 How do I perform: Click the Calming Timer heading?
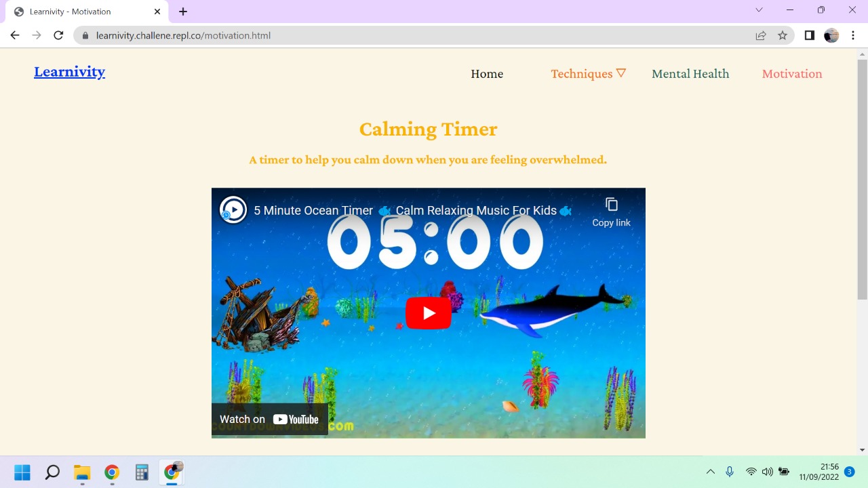tap(429, 129)
